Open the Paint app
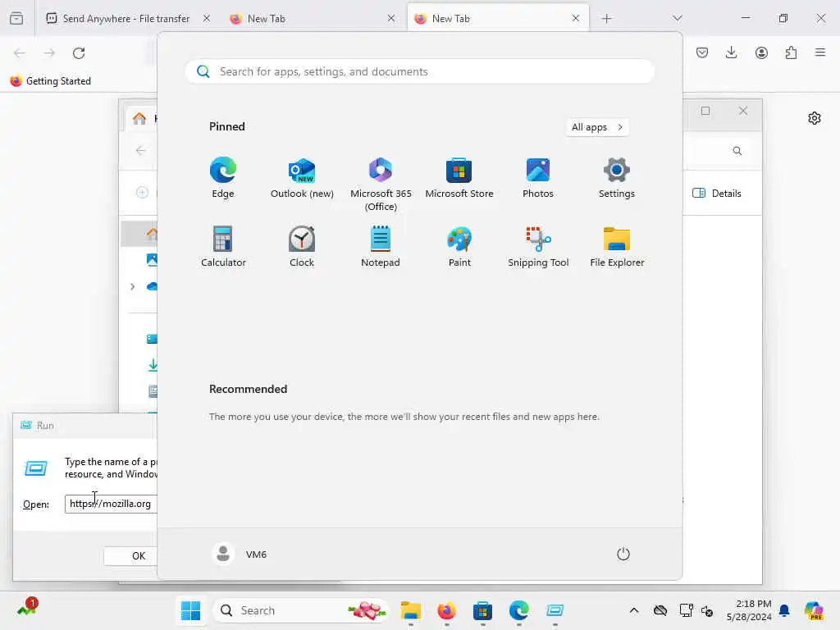The height and width of the screenshot is (630, 840). (459, 247)
